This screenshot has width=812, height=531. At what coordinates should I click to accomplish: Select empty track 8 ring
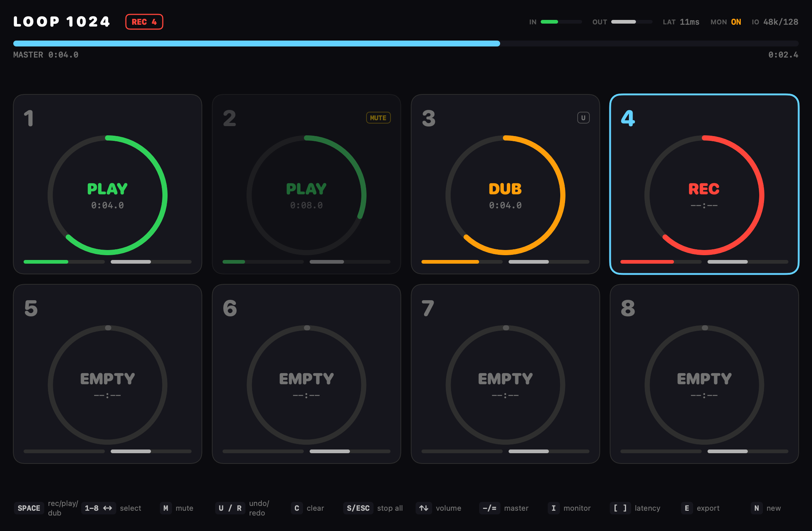point(704,385)
